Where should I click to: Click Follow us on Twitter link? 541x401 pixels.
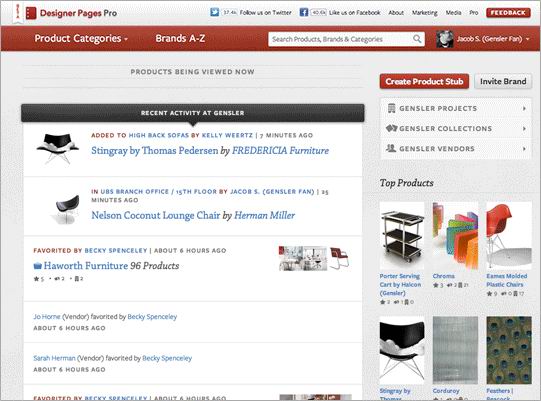tap(265, 13)
